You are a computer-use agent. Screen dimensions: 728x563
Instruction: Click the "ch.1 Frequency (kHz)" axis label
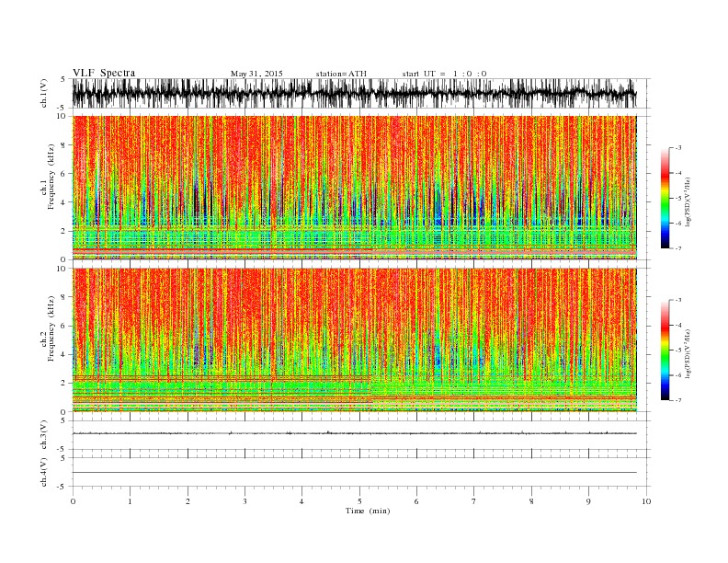[x=48, y=177]
